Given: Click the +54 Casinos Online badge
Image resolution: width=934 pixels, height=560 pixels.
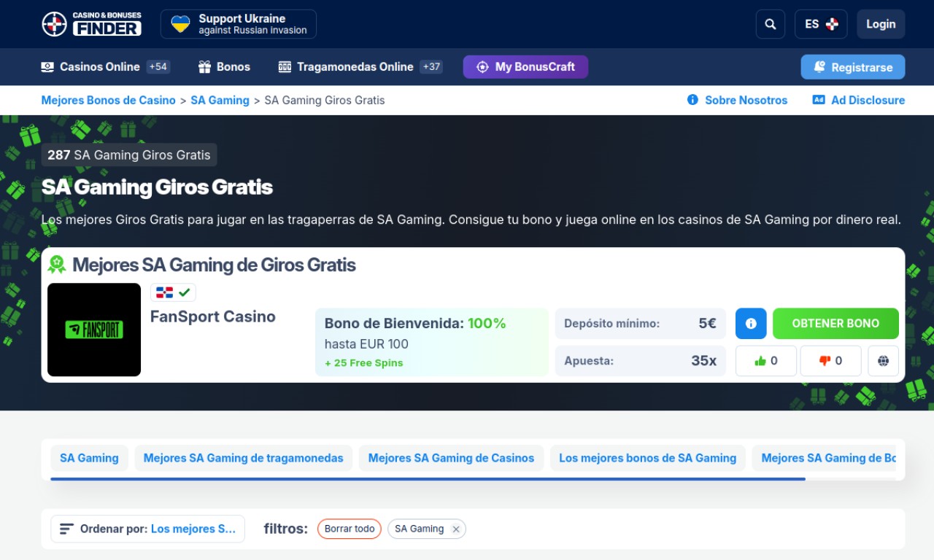Looking at the screenshot, I should tap(158, 67).
